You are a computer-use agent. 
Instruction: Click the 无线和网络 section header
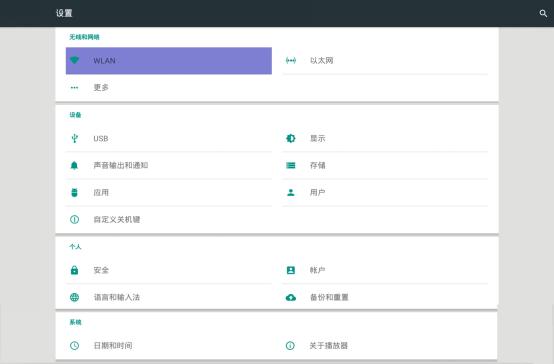(84, 37)
